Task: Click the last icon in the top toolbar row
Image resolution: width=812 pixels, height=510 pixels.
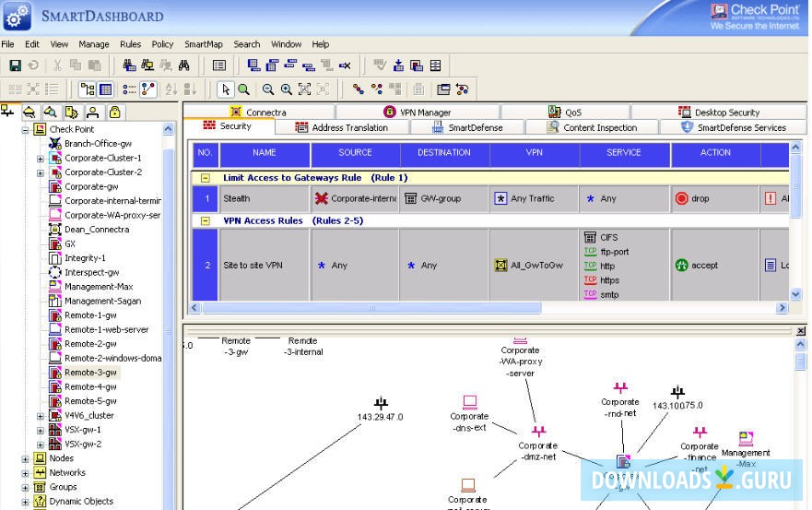Action: [x=436, y=65]
